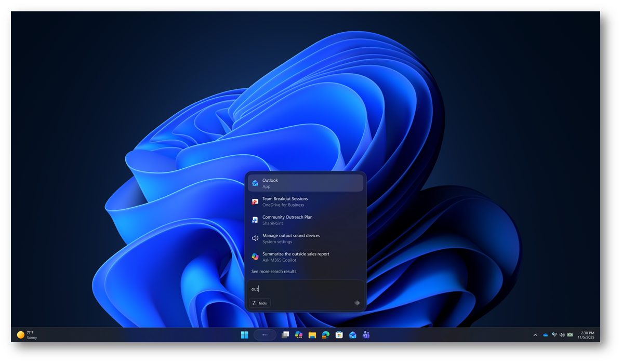Image resolution: width=622 pixels, height=364 pixels.
Task: Open the Tools button in search panel
Action: click(x=259, y=303)
